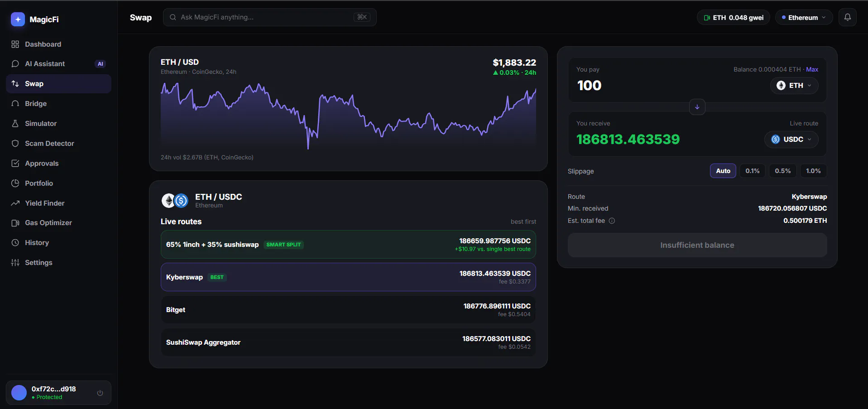Set slippage to 0.1%
The width and height of the screenshot is (868, 409).
(753, 171)
